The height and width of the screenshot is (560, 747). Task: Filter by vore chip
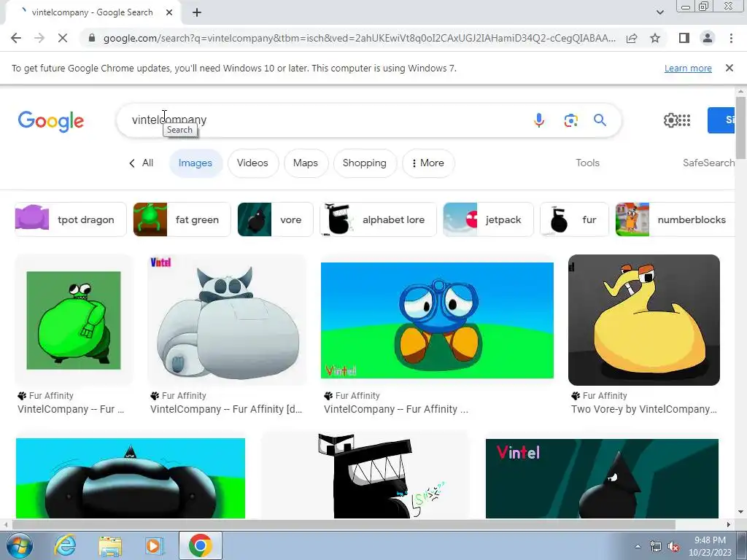click(x=275, y=219)
